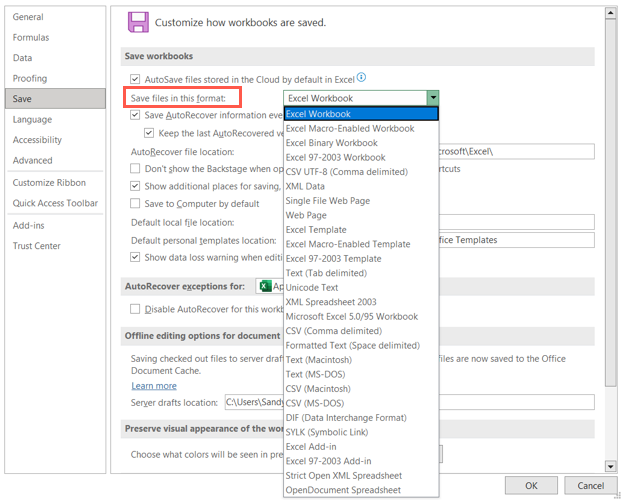Click the scrollbar down arrow
The width and height of the screenshot is (622, 500).
tap(610, 466)
